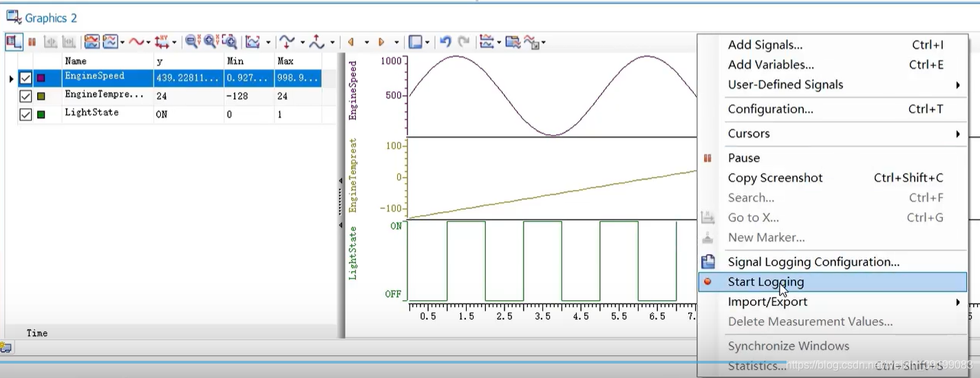Click the pane splitter grip between legend and graph

(340, 202)
